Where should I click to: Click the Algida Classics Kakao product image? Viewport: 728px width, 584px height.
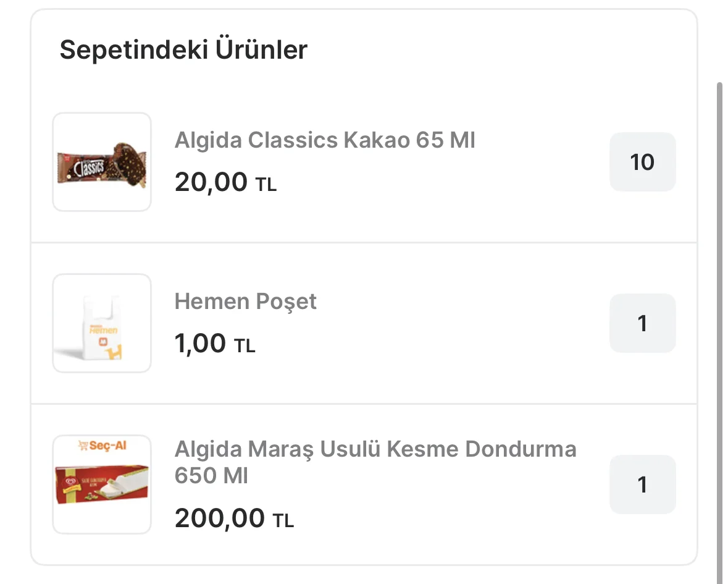102,162
